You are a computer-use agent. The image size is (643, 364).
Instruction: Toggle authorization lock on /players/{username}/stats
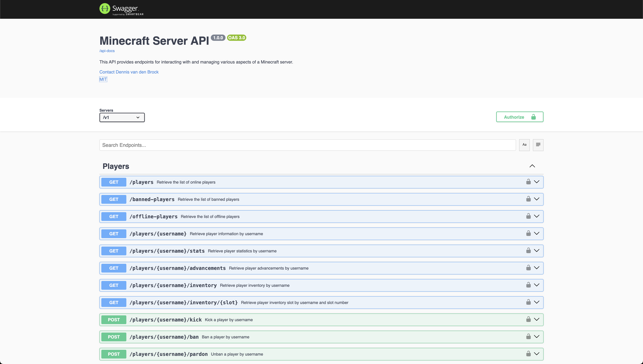(529, 250)
